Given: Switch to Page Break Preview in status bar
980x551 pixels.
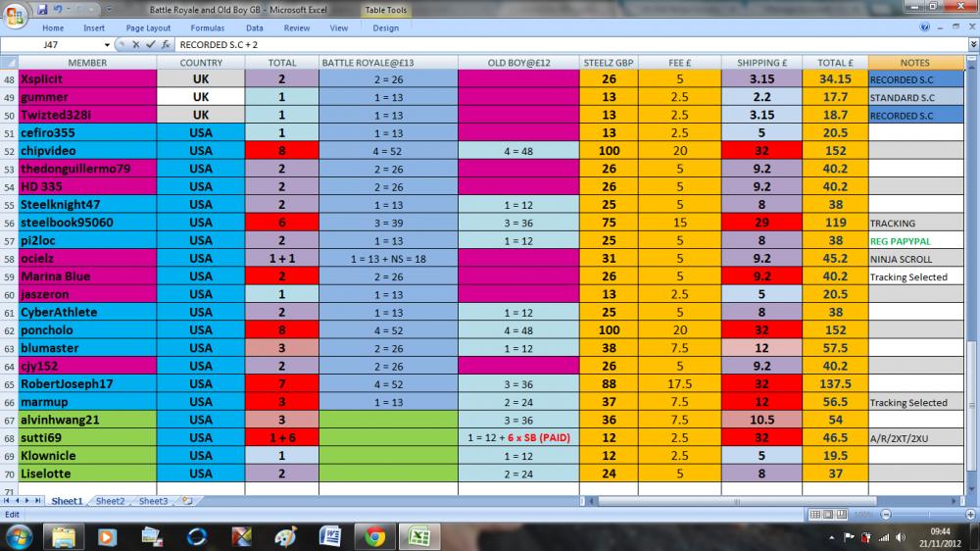Looking at the screenshot, I should click(841, 514).
